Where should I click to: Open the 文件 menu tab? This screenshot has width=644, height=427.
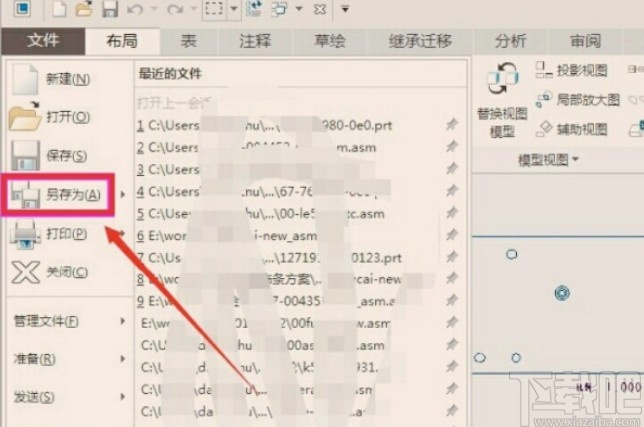[43, 41]
